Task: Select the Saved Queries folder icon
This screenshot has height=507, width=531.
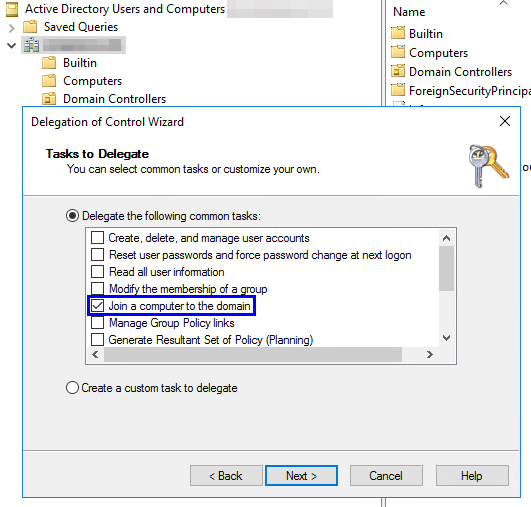Action: (x=30, y=27)
